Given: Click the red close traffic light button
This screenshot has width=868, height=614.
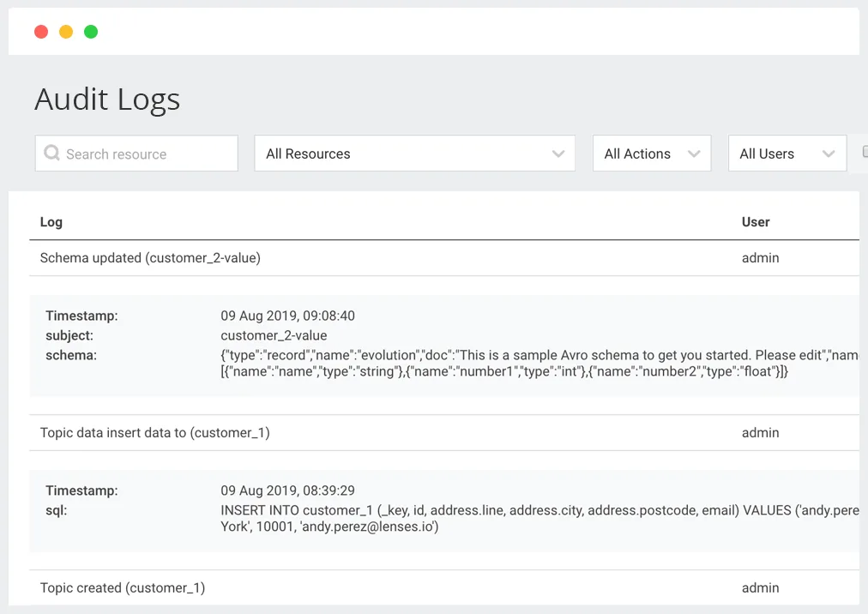Looking at the screenshot, I should point(40,31).
